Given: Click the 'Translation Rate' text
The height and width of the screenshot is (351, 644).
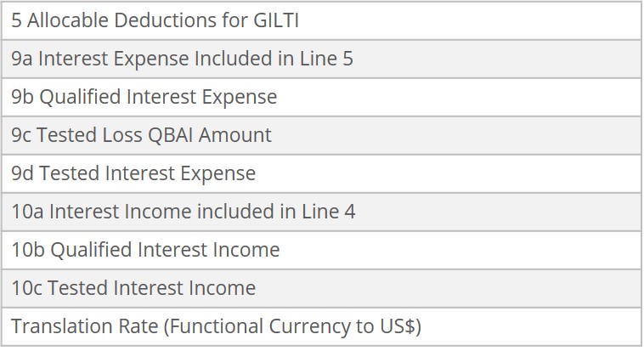Looking at the screenshot, I should pyautogui.click(x=73, y=326).
